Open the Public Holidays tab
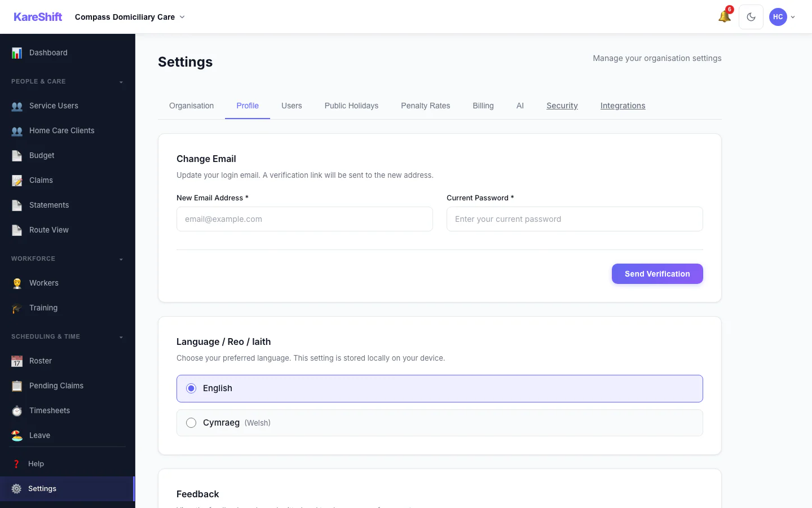Viewport: 812px width, 508px height. 351,106
